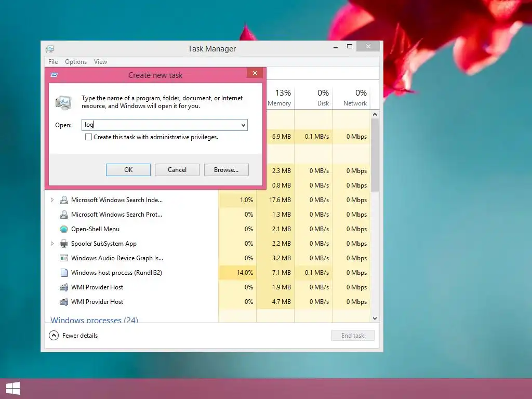The image size is (532, 399).
Task: Click the Fewer details link
Action: tap(80, 336)
